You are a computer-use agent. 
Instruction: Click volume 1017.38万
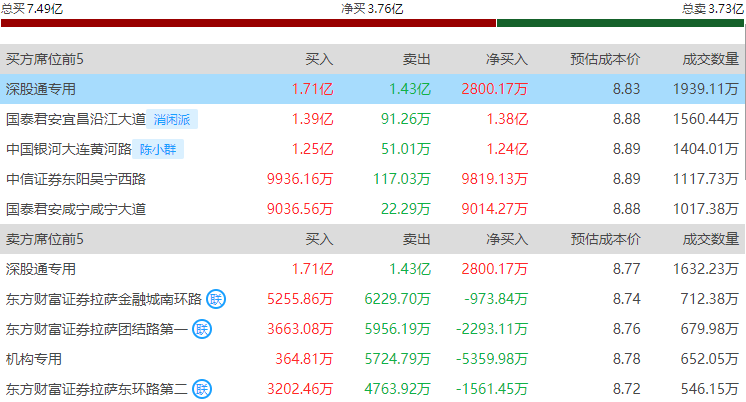point(706,209)
